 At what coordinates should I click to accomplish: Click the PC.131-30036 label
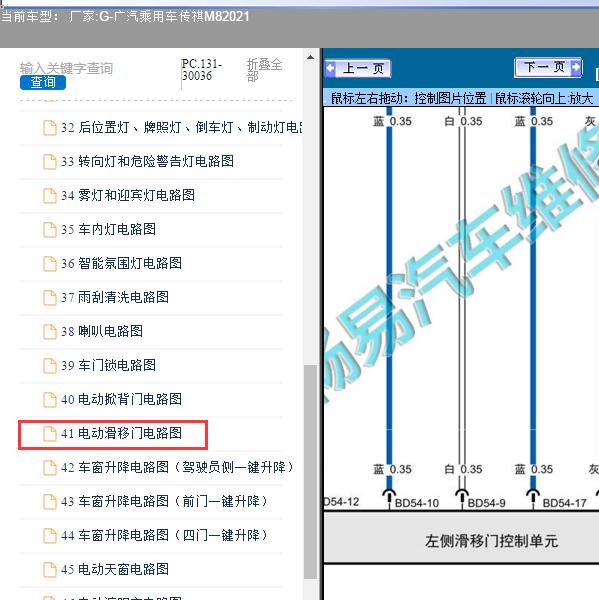(202, 70)
